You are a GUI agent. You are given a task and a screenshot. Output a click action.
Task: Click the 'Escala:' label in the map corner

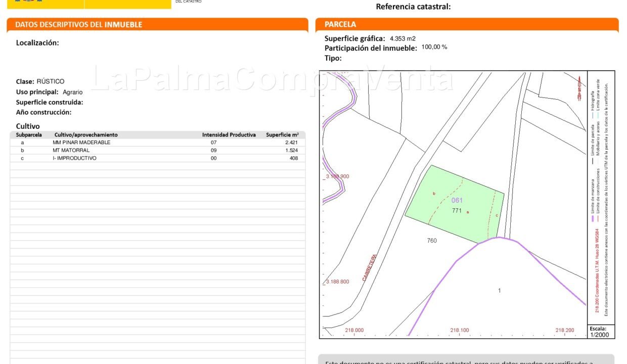(598, 329)
